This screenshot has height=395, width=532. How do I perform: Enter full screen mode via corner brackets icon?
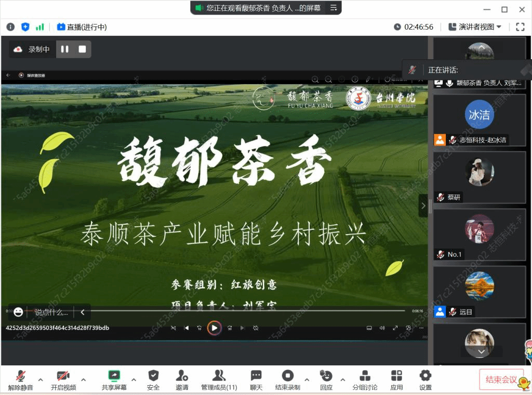click(520, 27)
